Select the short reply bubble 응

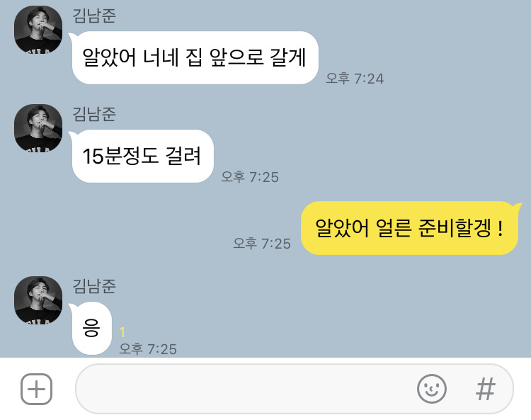tap(91, 328)
